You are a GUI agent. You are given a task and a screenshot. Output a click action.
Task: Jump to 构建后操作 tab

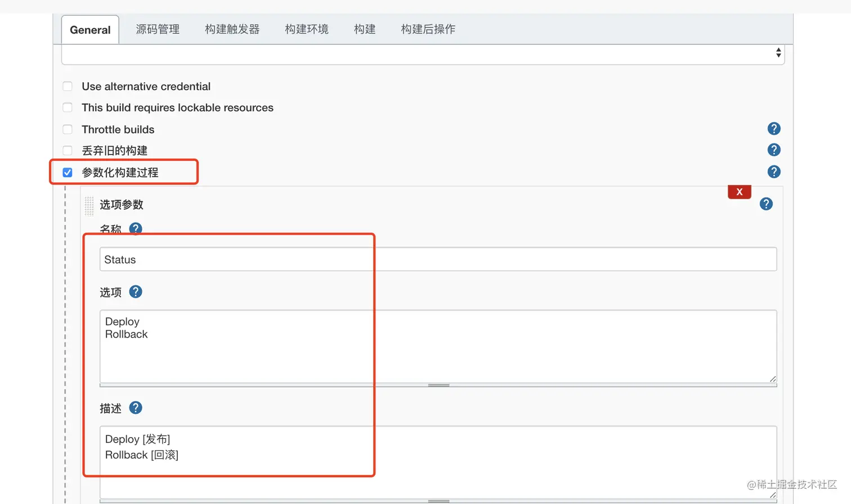(x=428, y=29)
